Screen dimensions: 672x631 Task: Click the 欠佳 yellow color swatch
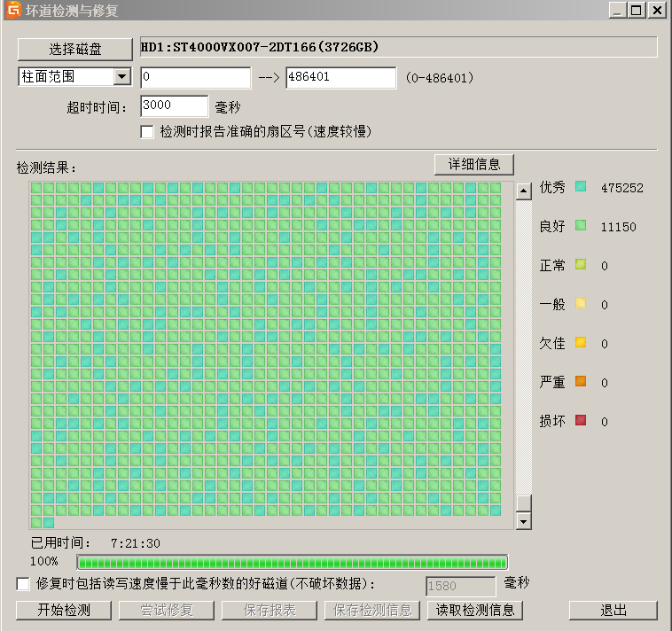coord(581,343)
